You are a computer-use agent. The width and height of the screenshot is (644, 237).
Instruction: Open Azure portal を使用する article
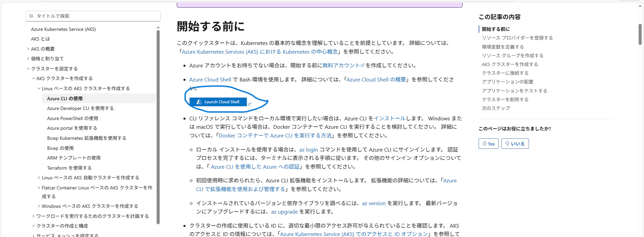[72, 128]
